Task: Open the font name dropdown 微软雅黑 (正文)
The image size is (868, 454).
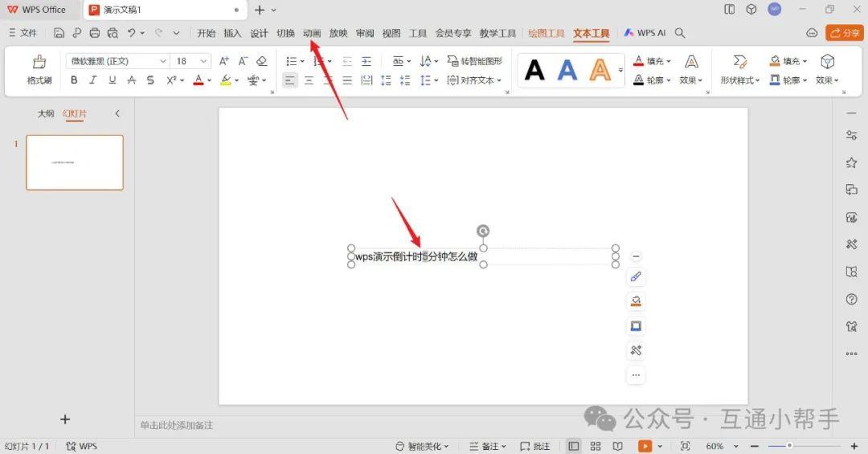Action: click(117, 61)
